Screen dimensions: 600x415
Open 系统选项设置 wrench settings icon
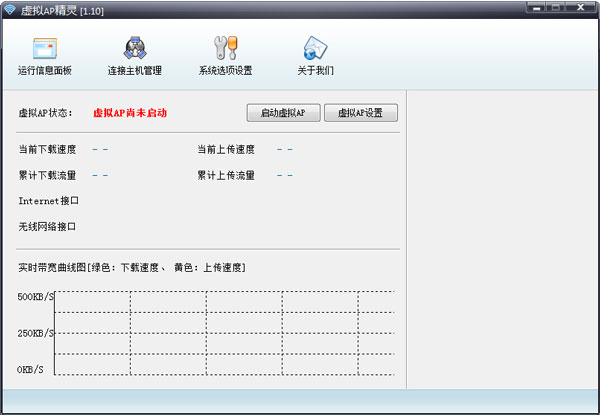225,48
